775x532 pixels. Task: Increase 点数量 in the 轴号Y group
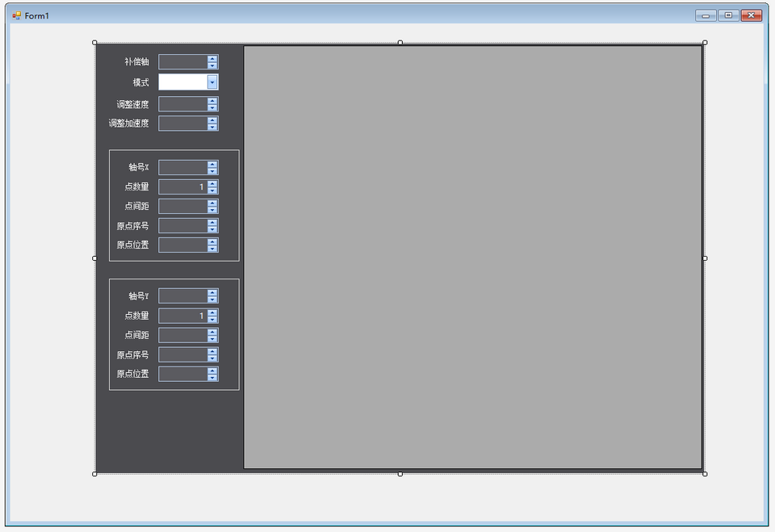pyautogui.click(x=212, y=312)
